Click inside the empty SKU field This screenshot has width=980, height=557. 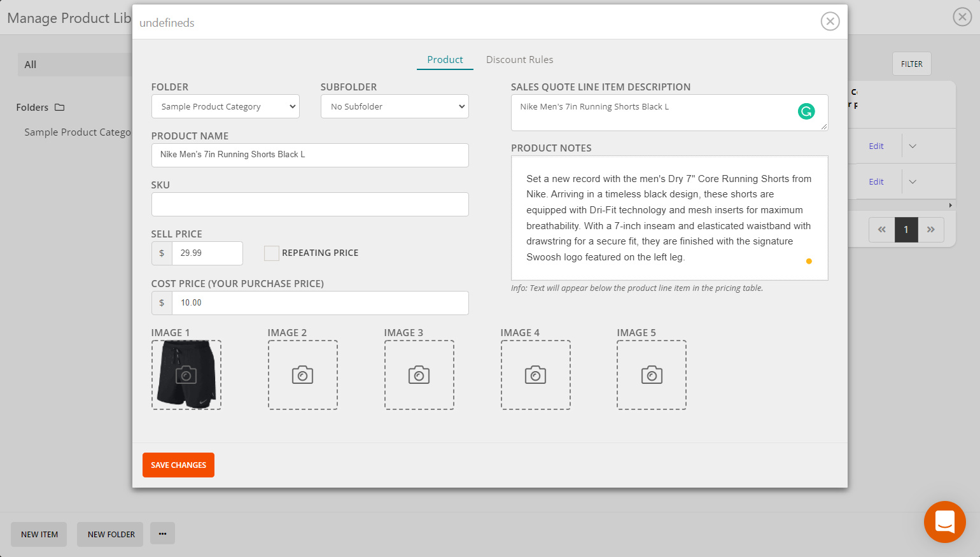click(310, 204)
